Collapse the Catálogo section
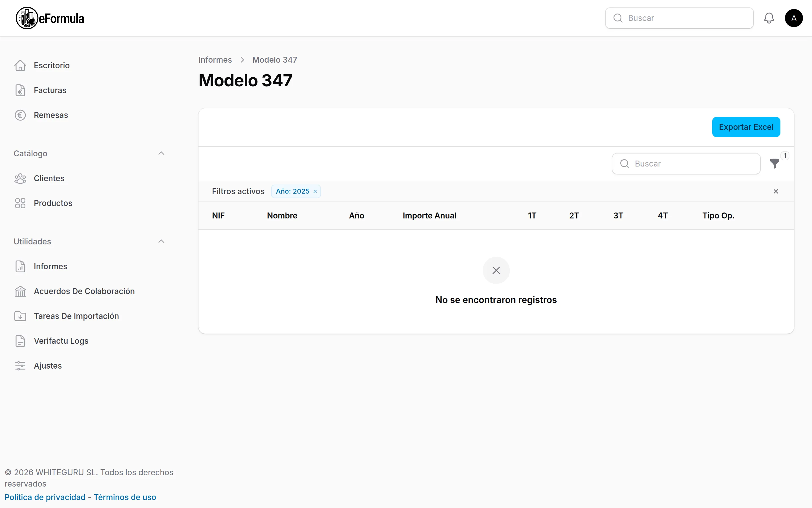This screenshot has width=812, height=508. (161, 154)
